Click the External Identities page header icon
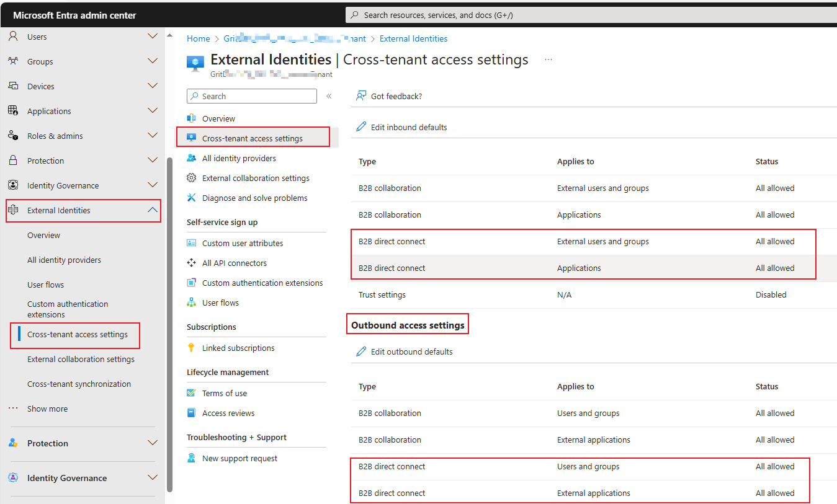837x504 pixels. pyautogui.click(x=195, y=64)
